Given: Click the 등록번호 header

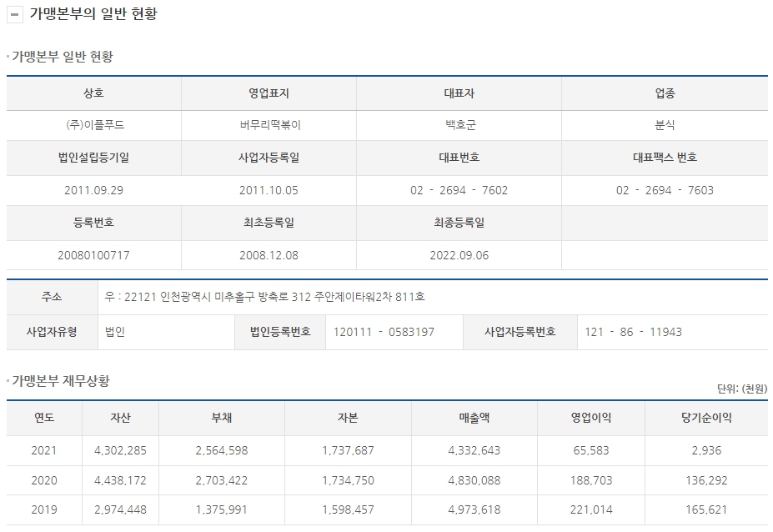Looking at the screenshot, I should click(x=93, y=223).
